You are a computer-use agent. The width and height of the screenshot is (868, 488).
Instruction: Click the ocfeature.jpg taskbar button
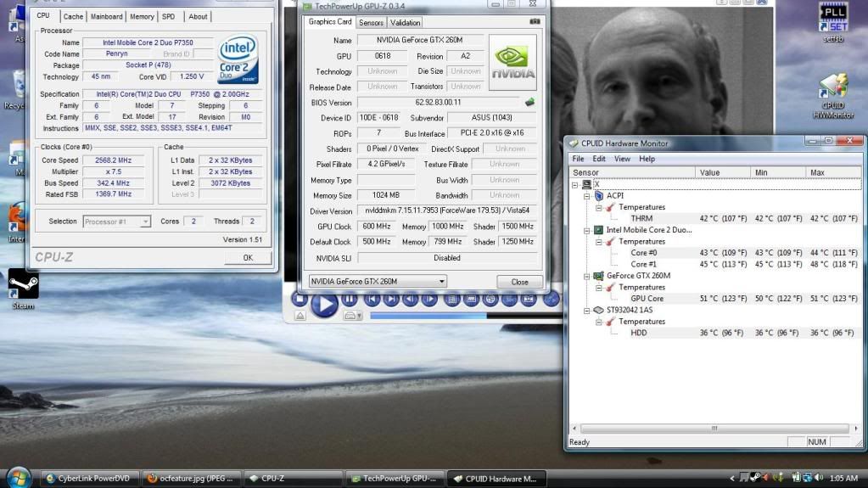(x=192, y=478)
